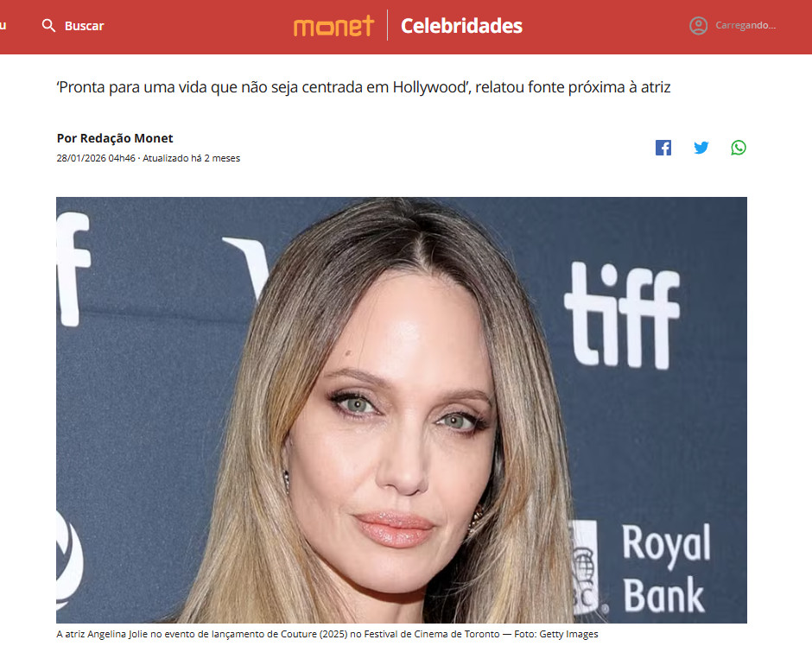Screen dimensions: 812x646
Task: Click the article subtitle about Hollywood
Action: [x=364, y=87]
